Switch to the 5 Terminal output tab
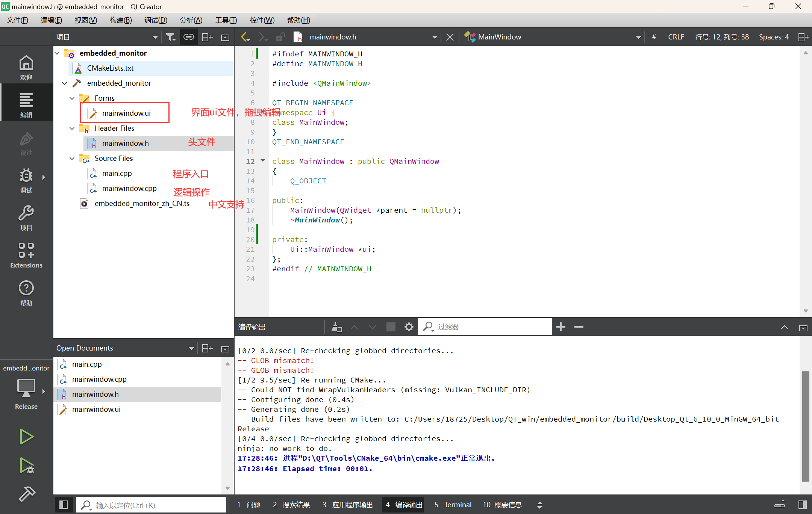This screenshot has height=514, width=812. [x=453, y=505]
